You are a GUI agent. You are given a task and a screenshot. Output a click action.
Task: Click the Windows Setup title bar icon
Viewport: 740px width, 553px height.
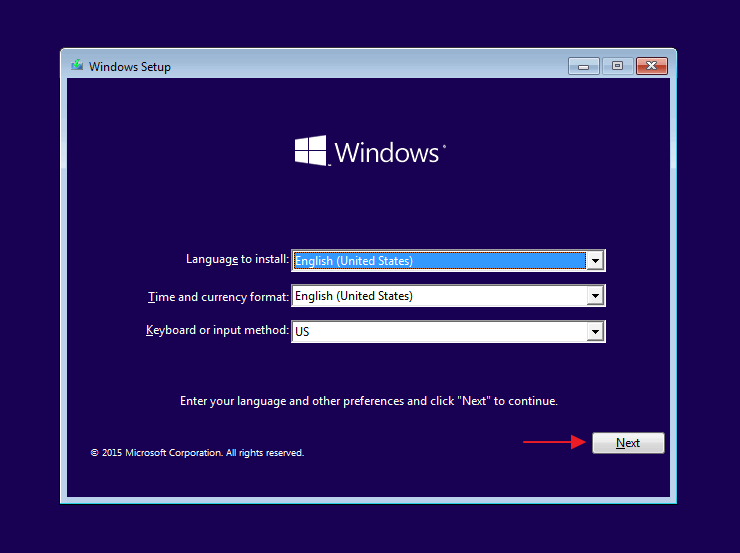click(77, 66)
